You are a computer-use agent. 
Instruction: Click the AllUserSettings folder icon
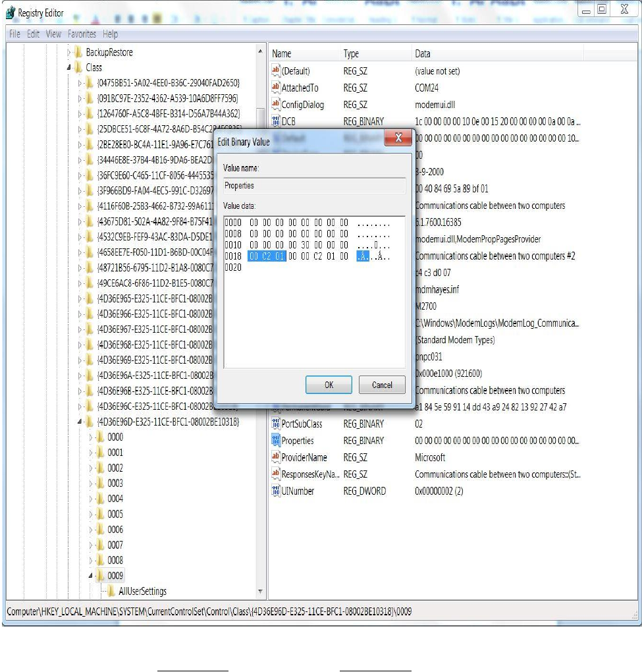coord(111,591)
